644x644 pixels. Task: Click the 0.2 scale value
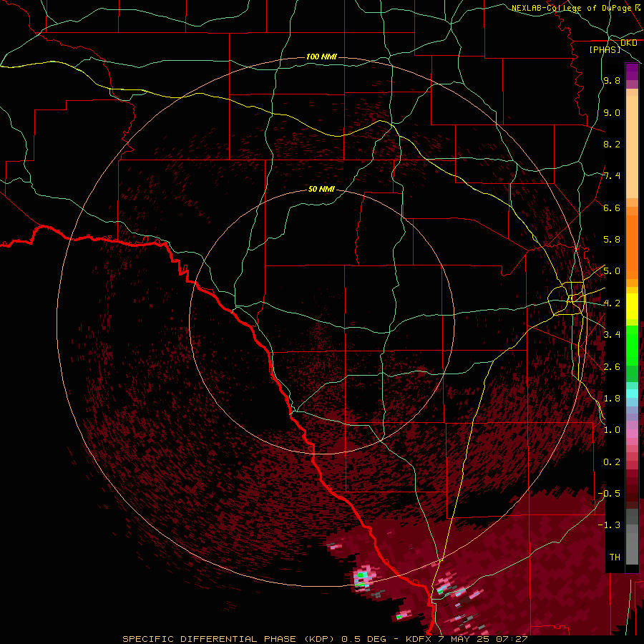point(612,462)
